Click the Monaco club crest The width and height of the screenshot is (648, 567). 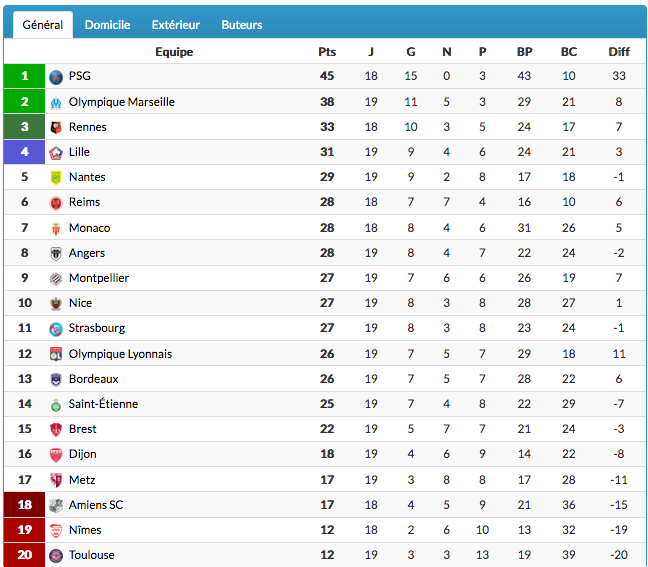click(56, 229)
